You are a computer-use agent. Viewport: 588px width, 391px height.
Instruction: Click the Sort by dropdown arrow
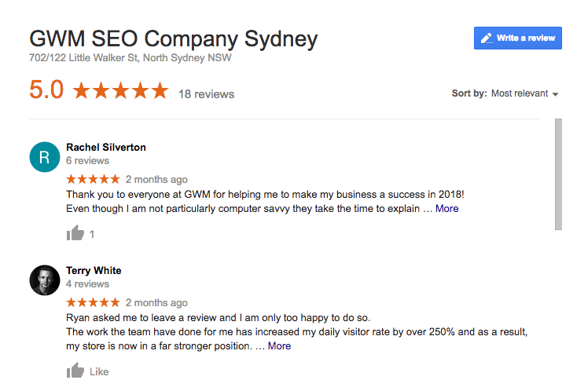556,94
